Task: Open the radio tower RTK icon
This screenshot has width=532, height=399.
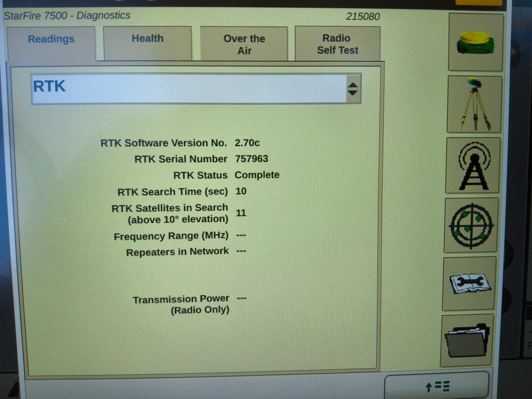Action: 473,165
